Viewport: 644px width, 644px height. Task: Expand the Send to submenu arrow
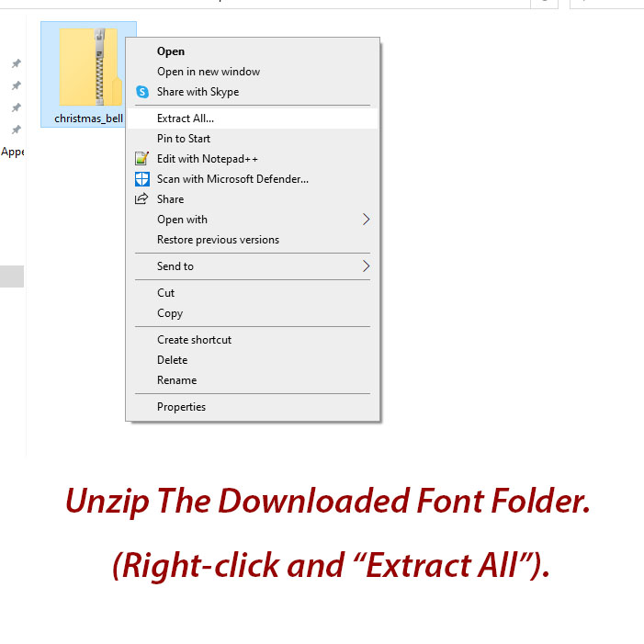(x=366, y=266)
